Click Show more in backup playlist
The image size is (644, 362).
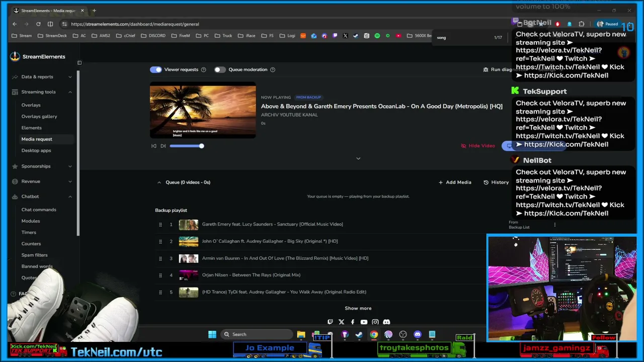(358, 308)
